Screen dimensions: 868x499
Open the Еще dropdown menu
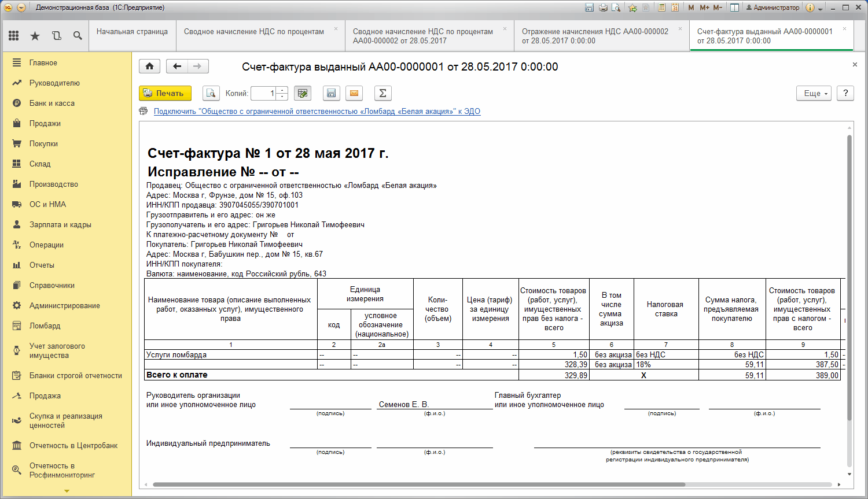coord(814,93)
